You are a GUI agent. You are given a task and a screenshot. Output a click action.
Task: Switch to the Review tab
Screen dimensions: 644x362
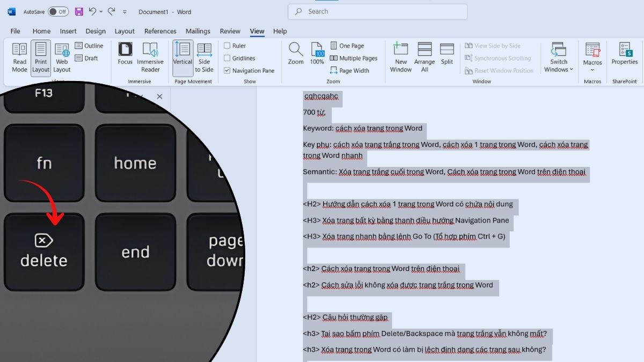coord(230,31)
